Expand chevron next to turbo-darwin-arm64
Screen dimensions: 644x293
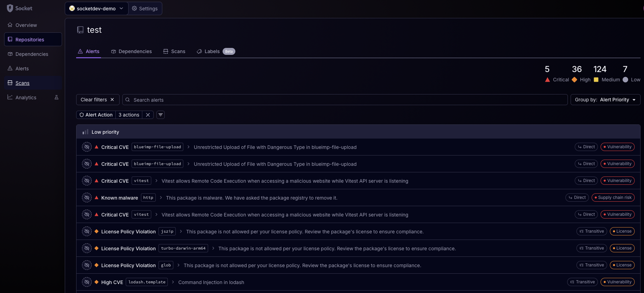[x=213, y=248]
